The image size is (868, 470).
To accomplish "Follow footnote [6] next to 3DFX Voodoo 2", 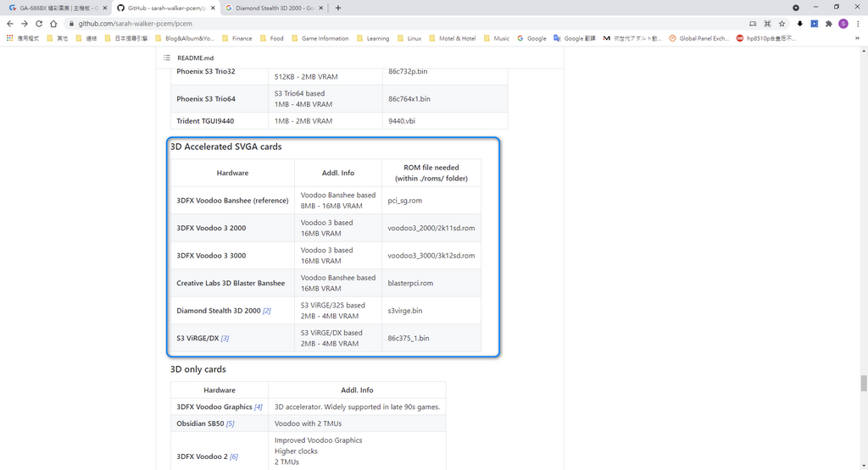I will [x=234, y=456].
